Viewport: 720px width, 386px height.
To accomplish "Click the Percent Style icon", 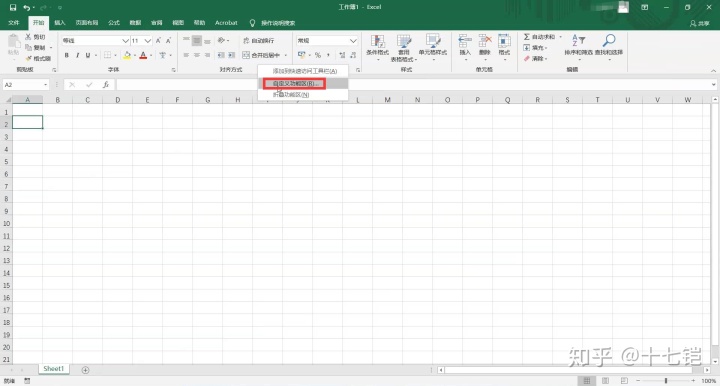I will tap(317, 55).
